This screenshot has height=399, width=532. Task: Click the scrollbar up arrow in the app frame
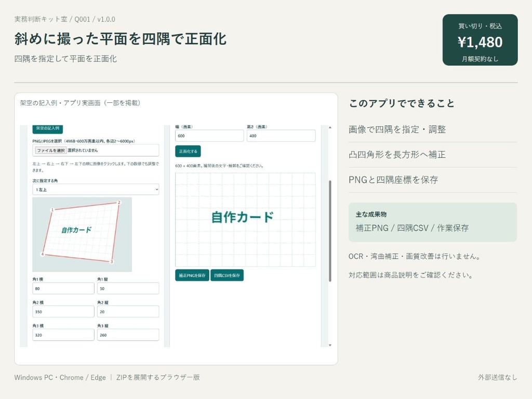[330, 128]
